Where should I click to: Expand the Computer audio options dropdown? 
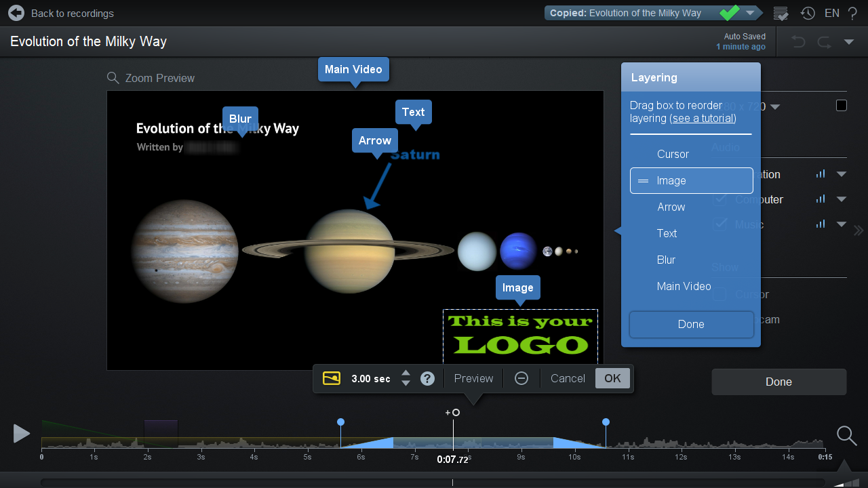click(842, 199)
